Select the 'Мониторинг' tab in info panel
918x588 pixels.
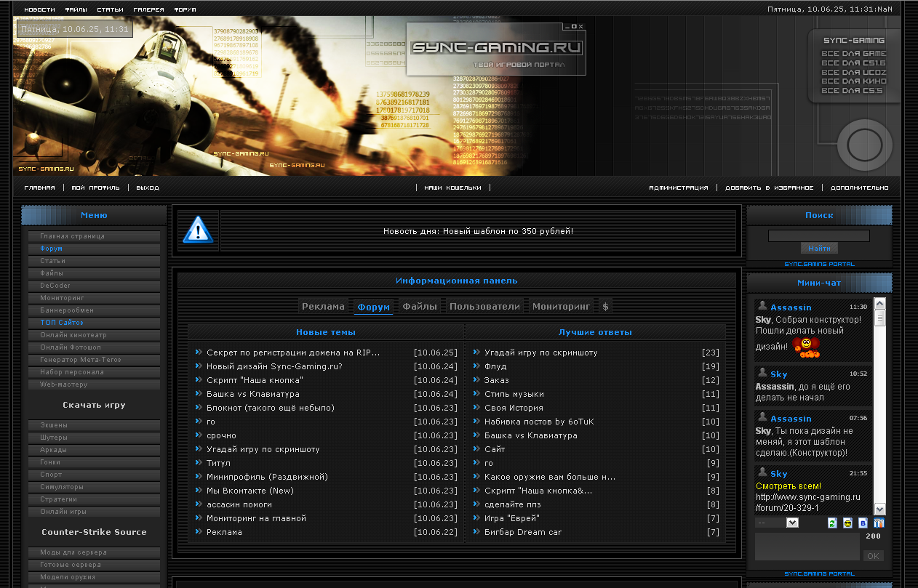562,307
